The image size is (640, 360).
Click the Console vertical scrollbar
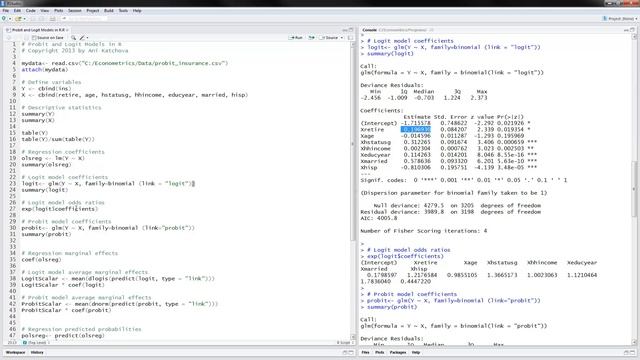point(634,188)
